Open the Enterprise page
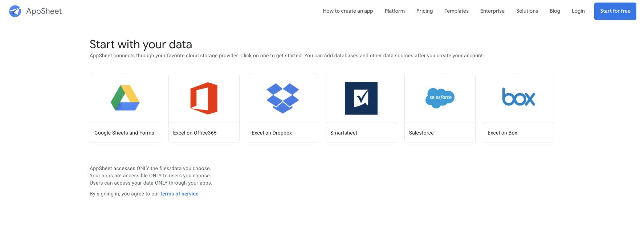 click(x=492, y=11)
